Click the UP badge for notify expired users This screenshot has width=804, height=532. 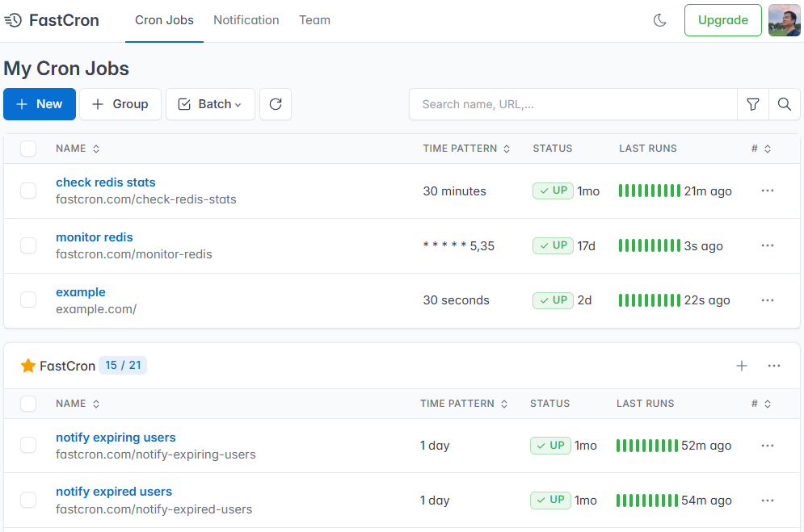(x=550, y=501)
